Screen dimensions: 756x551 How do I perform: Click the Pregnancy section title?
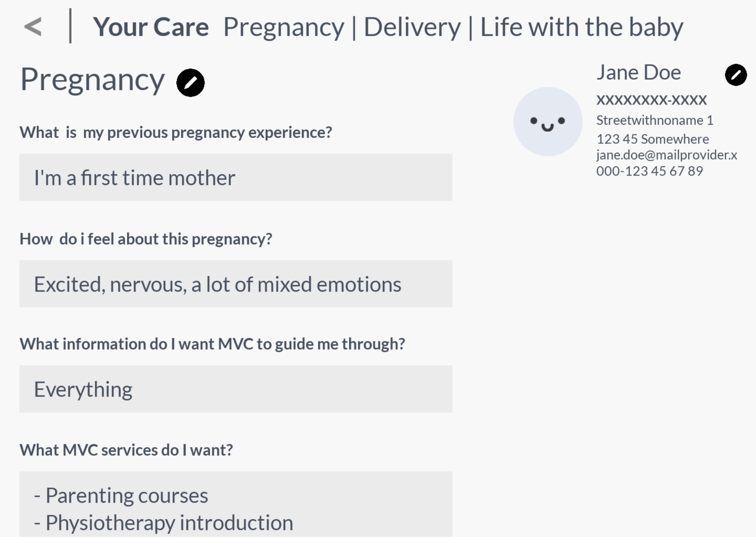92,80
